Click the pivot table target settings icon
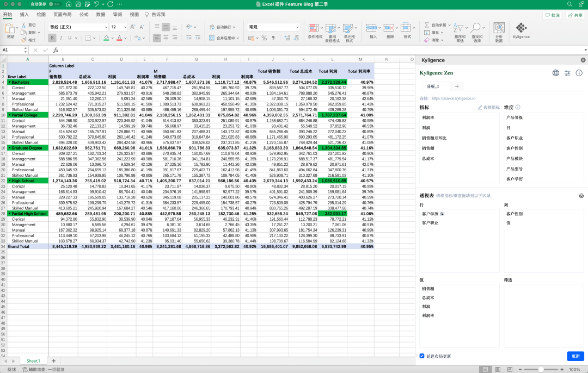The height and width of the screenshot is (373, 588). pyautogui.click(x=581, y=196)
